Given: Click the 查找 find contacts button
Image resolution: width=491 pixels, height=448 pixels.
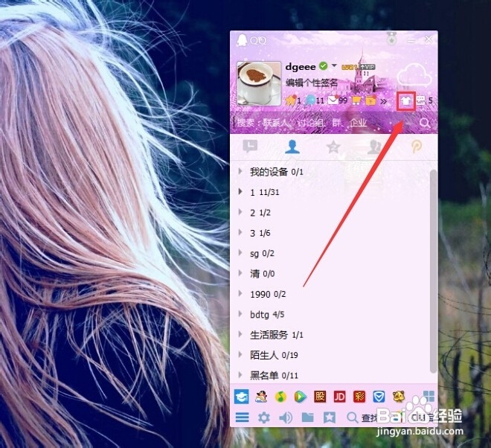Looking at the screenshot, I should tap(362, 417).
